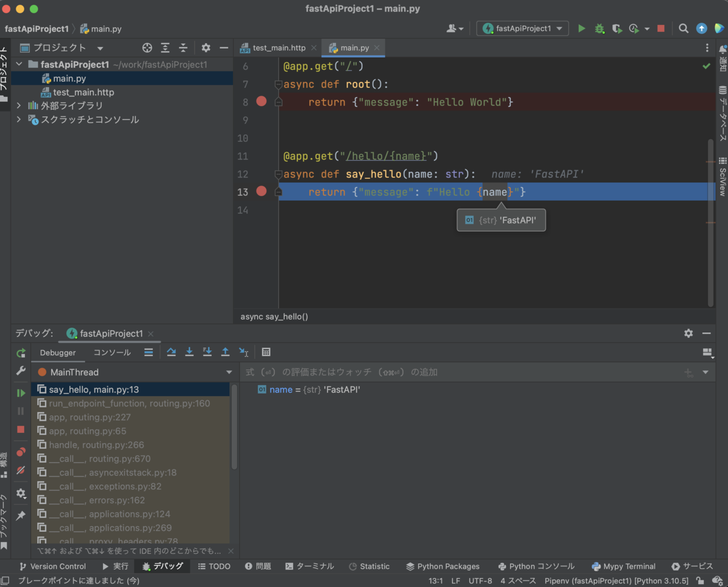Open the Python Packages tool window
This screenshot has height=587, width=728.
443,566
